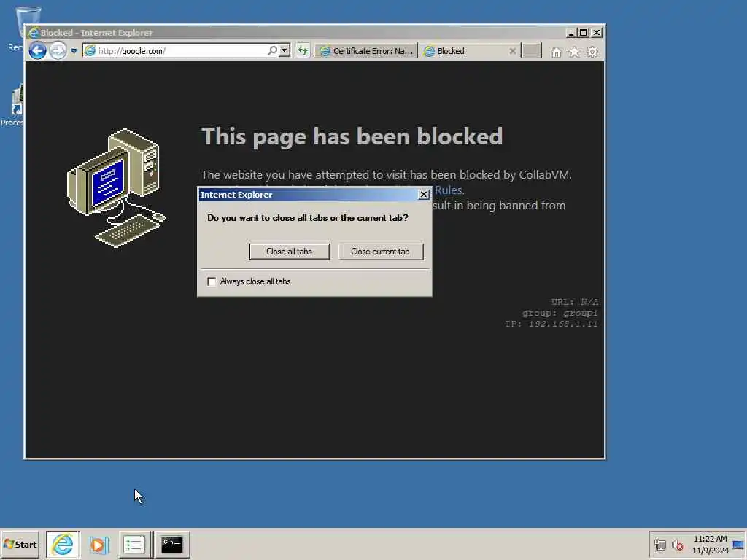This screenshot has height=560, width=747.
Task: Check Always close all tabs checkbox
Action: pyautogui.click(x=212, y=281)
